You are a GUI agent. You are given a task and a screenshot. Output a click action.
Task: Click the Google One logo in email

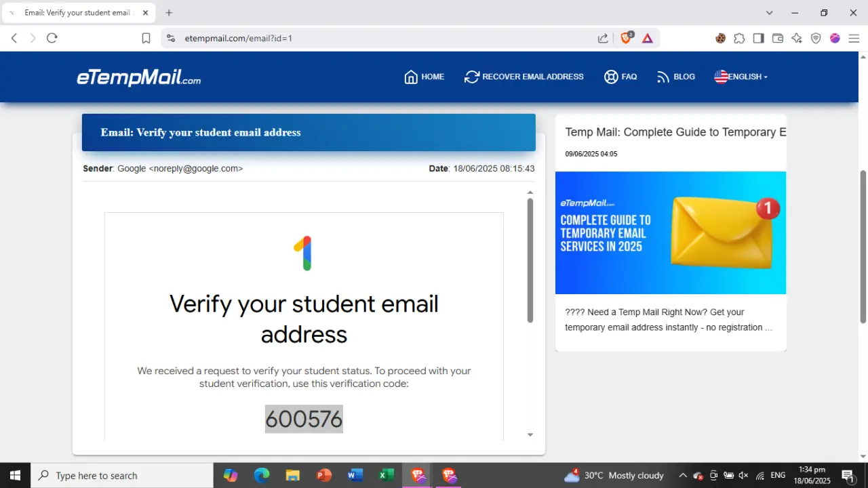click(304, 253)
